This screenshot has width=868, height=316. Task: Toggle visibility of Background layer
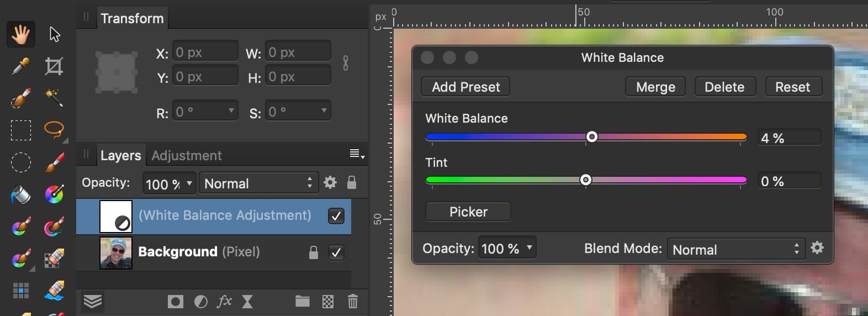[336, 252]
